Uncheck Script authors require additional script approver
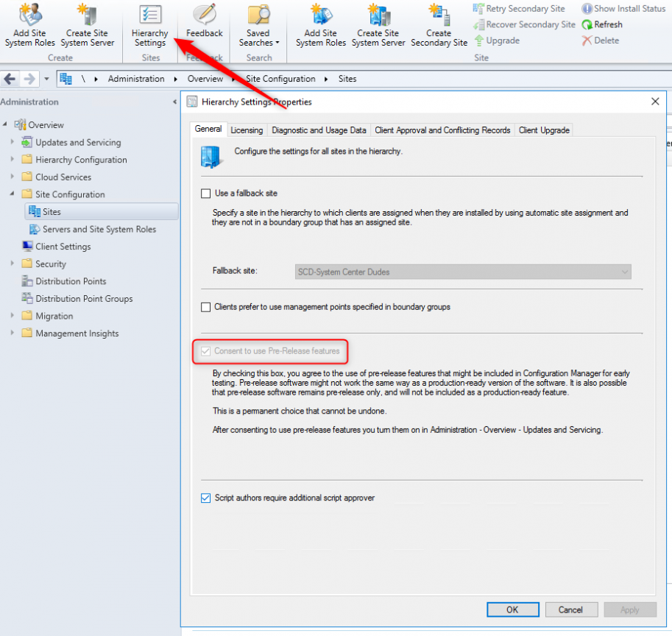 pyautogui.click(x=205, y=498)
